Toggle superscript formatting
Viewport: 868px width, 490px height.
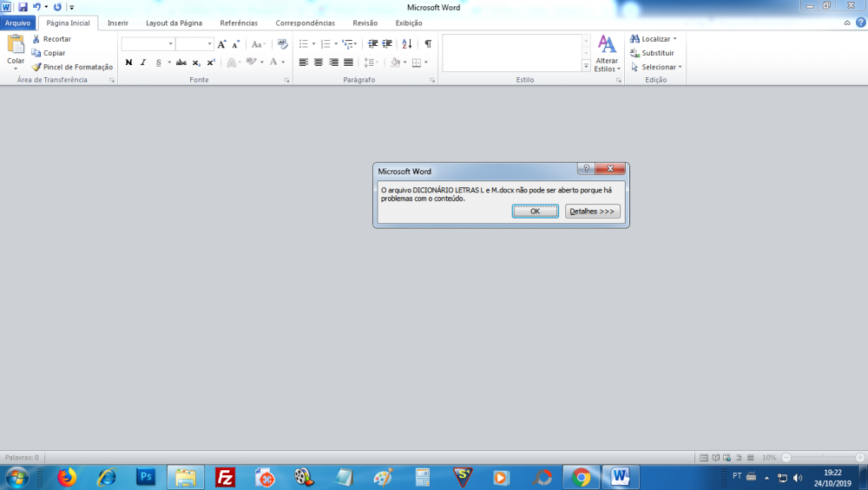tap(211, 62)
